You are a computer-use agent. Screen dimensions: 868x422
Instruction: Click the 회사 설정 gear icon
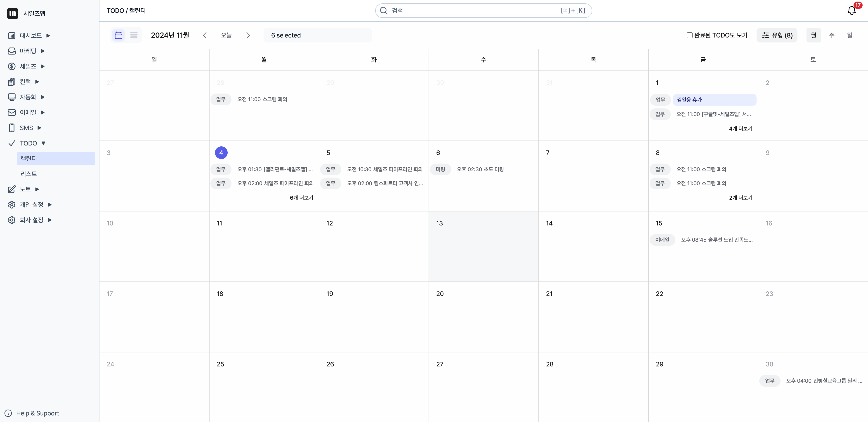(x=12, y=220)
